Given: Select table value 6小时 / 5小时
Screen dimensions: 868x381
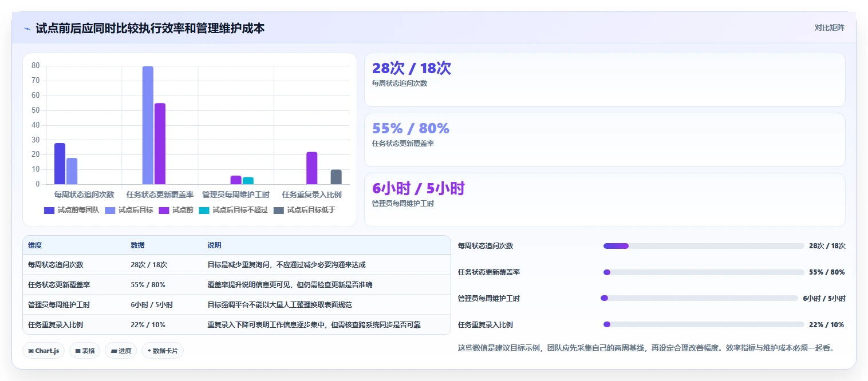Looking at the screenshot, I should tap(152, 305).
